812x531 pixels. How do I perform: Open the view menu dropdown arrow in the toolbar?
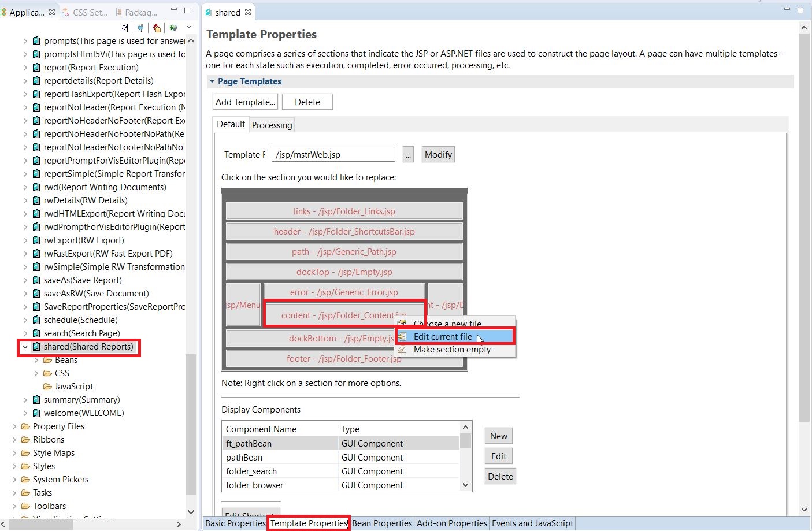coord(189,27)
